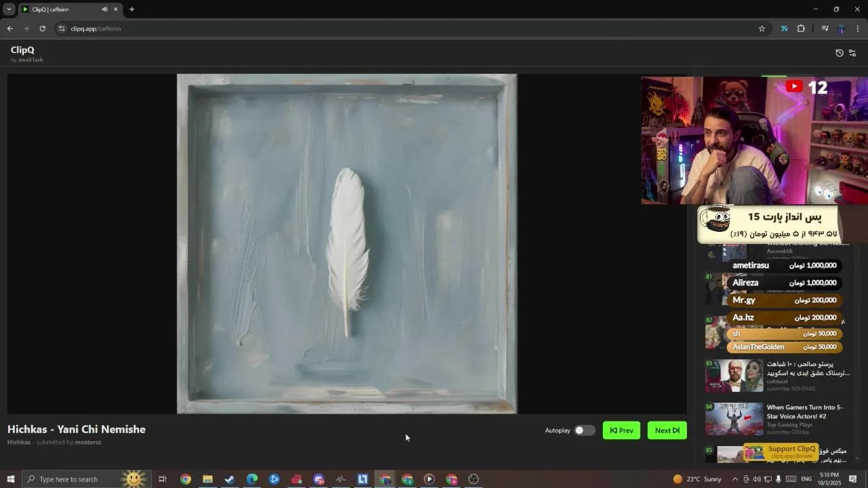Open the browser extensions puzzle icon

[x=801, y=28]
